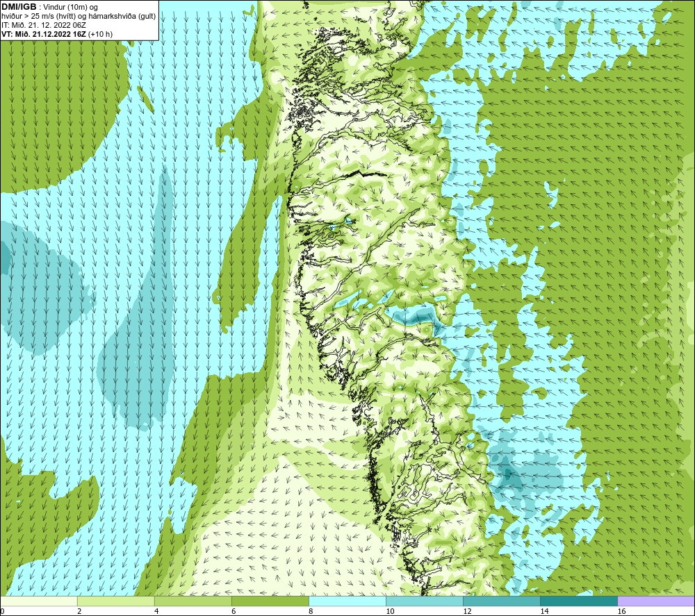Viewport: 695px width, 616px height.
Task: Click the 0-2 m/s palest legend swatch
Action: [x=39, y=601]
